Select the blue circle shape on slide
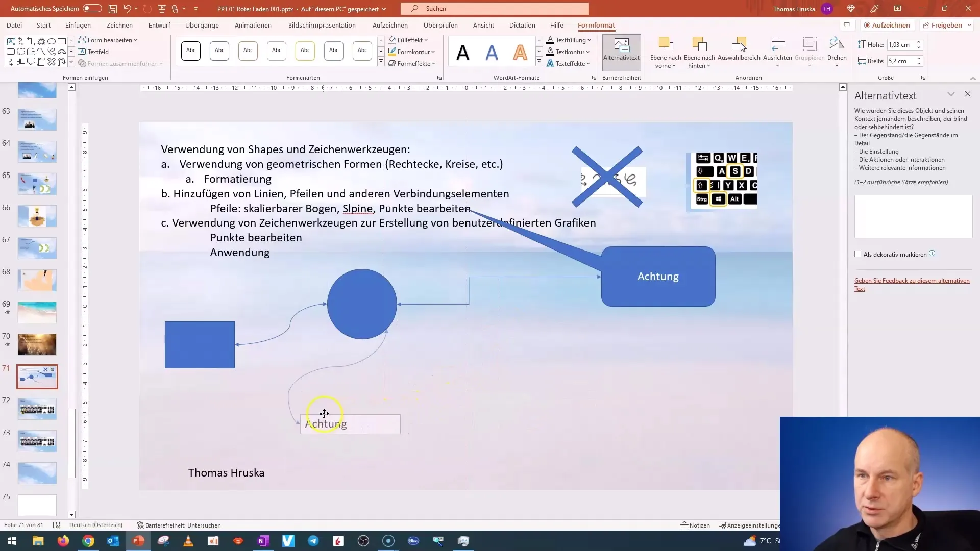 coord(362,304)
